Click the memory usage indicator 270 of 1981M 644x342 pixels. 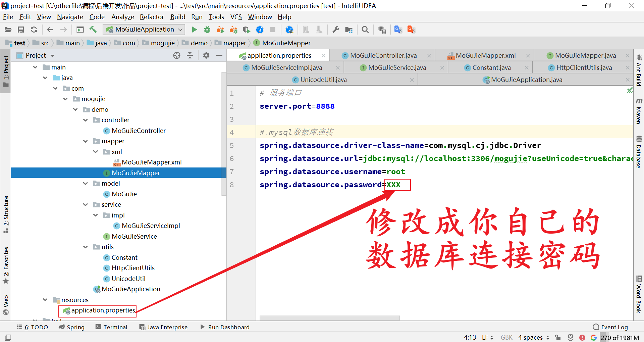(x=620, y=338)
